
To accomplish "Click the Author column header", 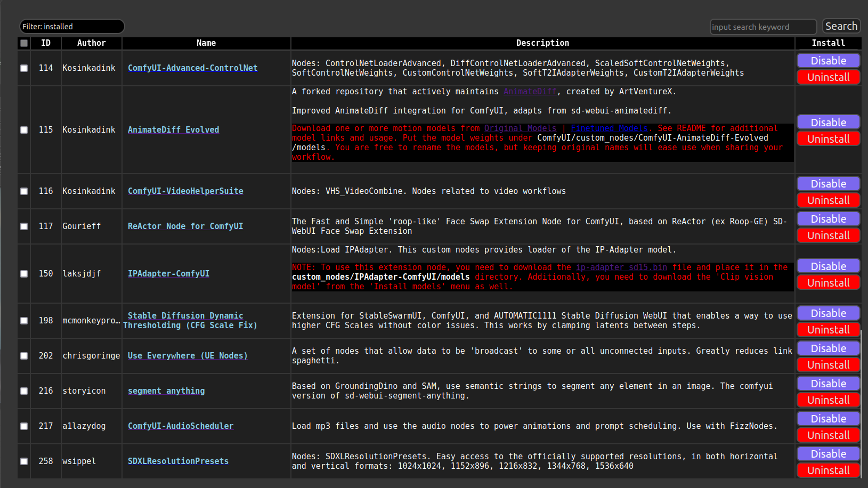I will pyautogui.click(x=92, y=43).
